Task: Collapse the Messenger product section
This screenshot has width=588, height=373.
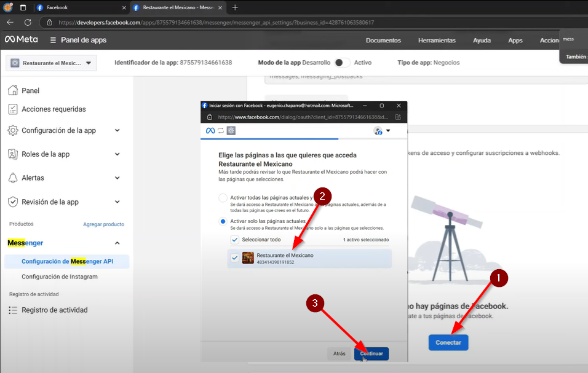Action: [117, 243]
